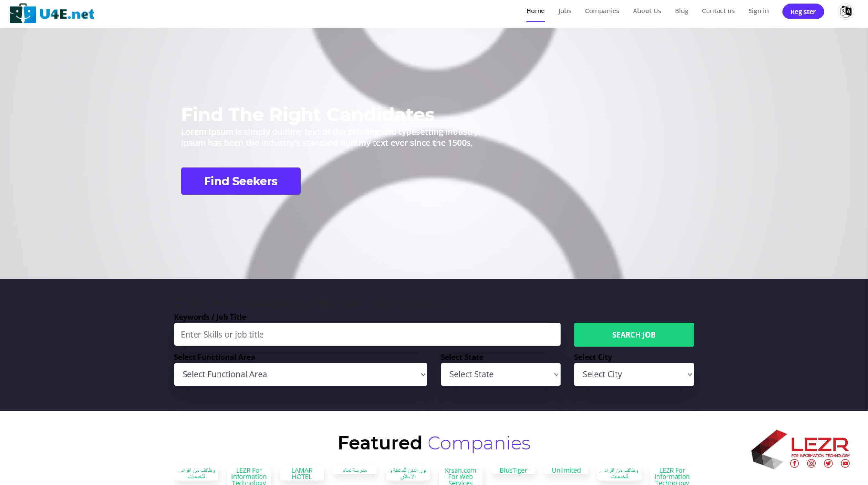Click the Blog navigation link
Screen dimensions: 868x485
[x=681, y=11]
